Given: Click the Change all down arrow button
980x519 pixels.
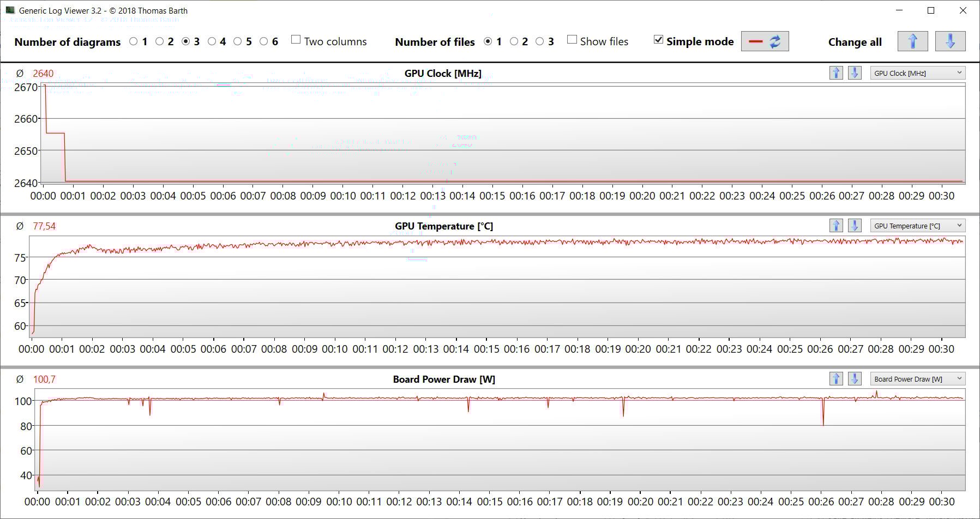Looking at the screenshot, I should (x=950, y=41).
